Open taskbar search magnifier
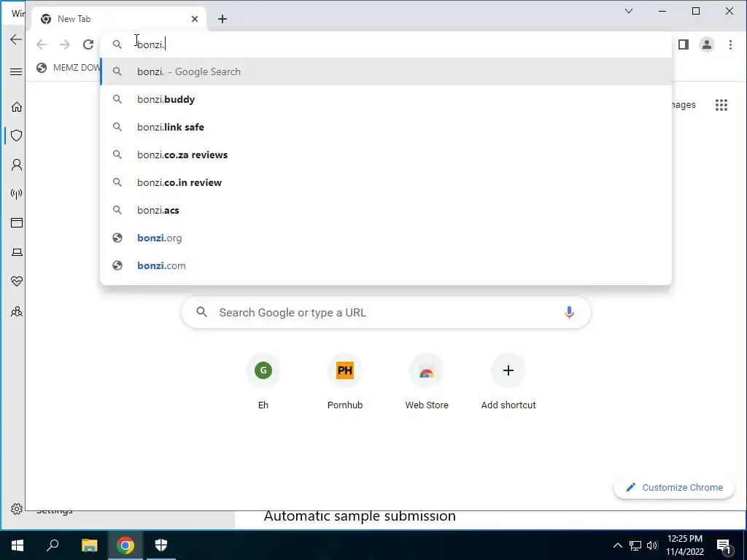The height and width of the screenshot is (560, 747). (53, 545)
